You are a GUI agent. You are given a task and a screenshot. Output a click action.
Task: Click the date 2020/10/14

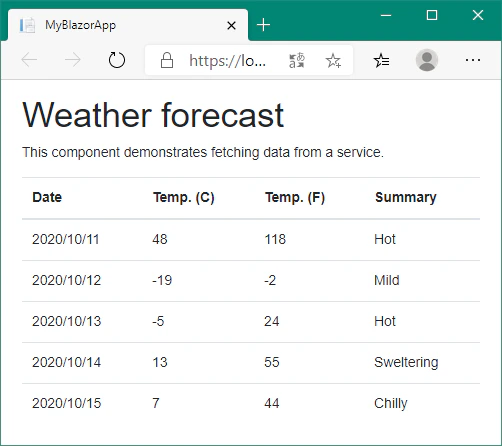(x=66, y=362)
